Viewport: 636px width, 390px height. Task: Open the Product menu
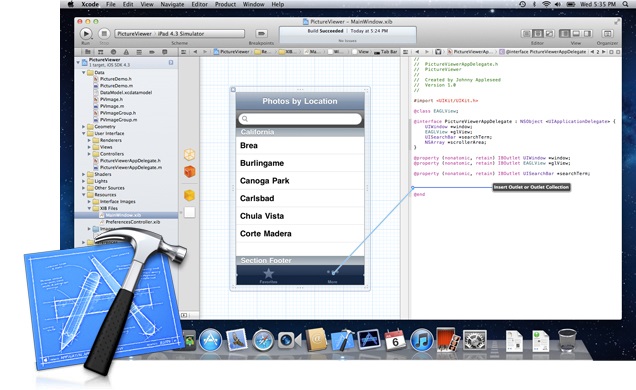(x=225, y=4)
